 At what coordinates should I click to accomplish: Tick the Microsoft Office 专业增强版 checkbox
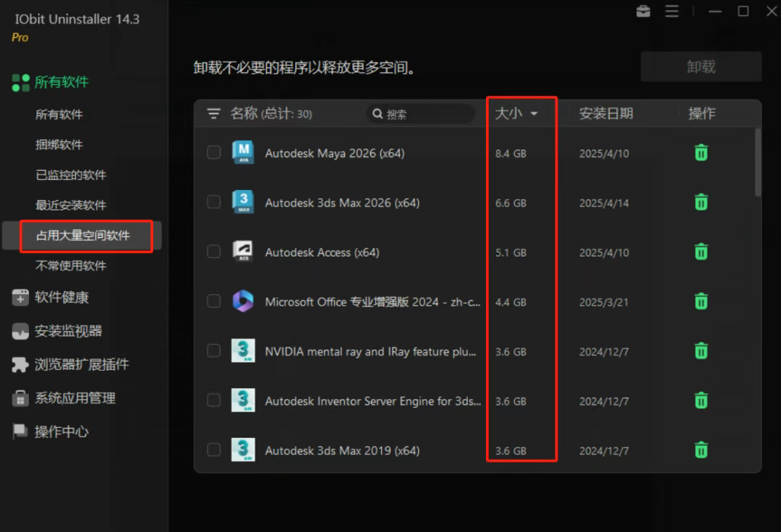pos(214,301)
